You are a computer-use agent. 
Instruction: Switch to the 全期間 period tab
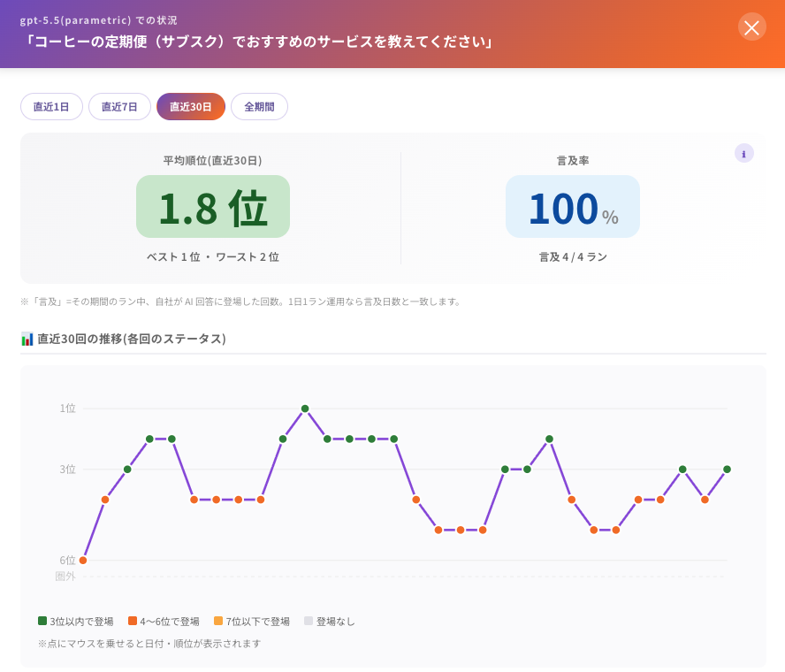[259, 107]
